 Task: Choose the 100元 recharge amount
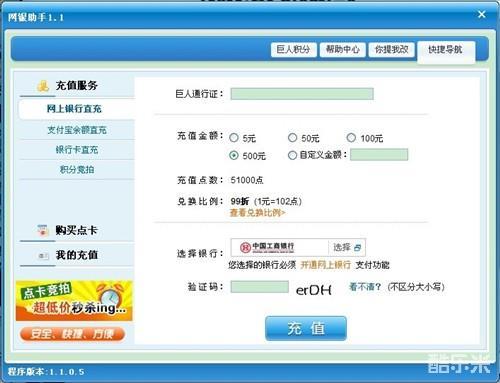[351, 137]
